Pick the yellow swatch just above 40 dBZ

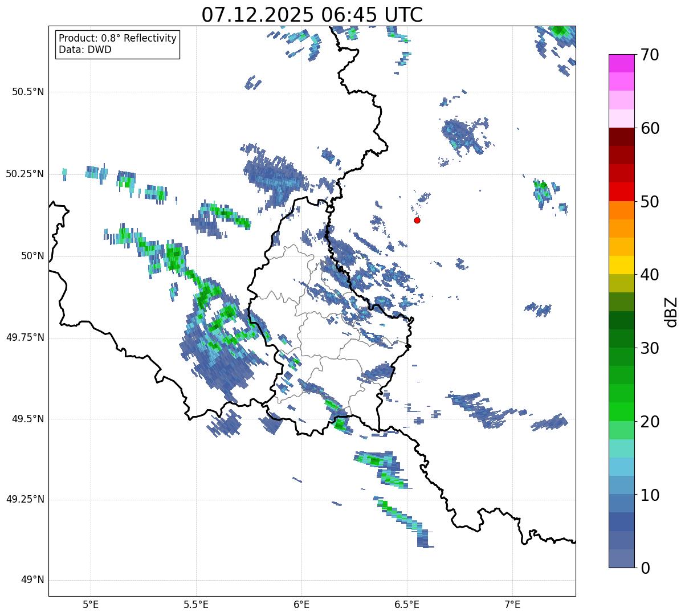(x=622, y=265)
